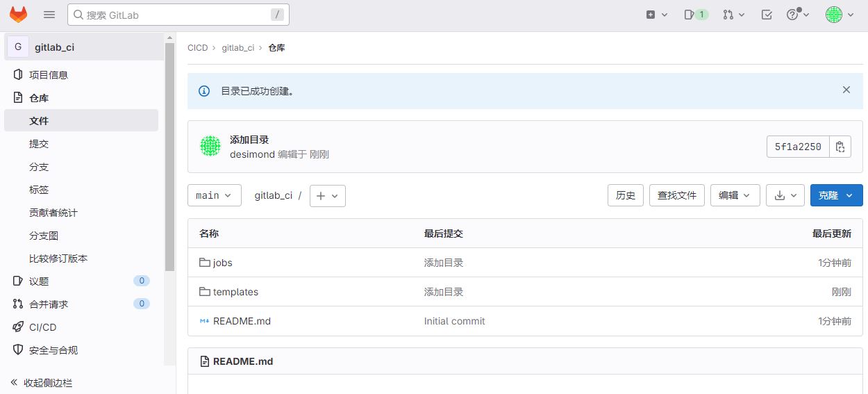Open the Edit dropdown button
868x394 pixels.
[735, 195]
